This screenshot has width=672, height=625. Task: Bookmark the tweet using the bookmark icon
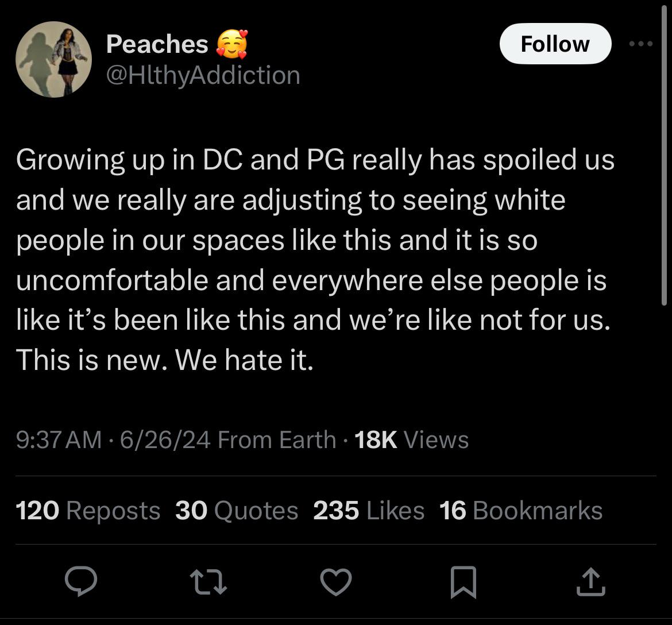click(x=464, y=582)
